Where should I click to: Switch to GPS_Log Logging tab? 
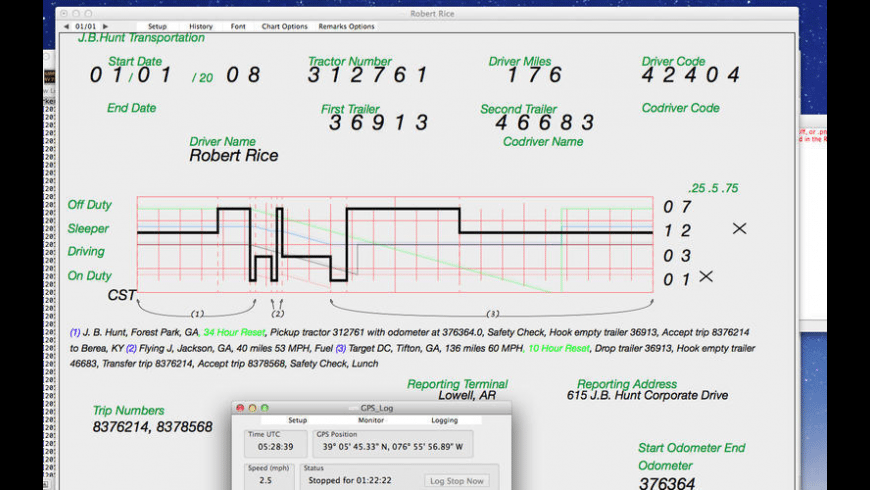444,420
